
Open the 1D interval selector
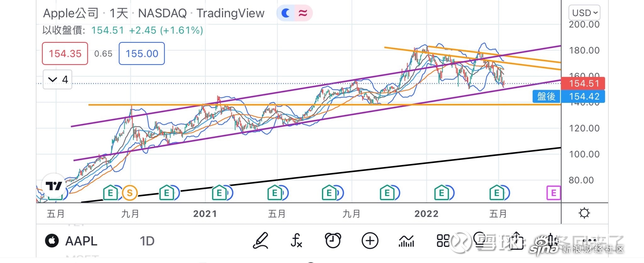[x=147, y=241]
